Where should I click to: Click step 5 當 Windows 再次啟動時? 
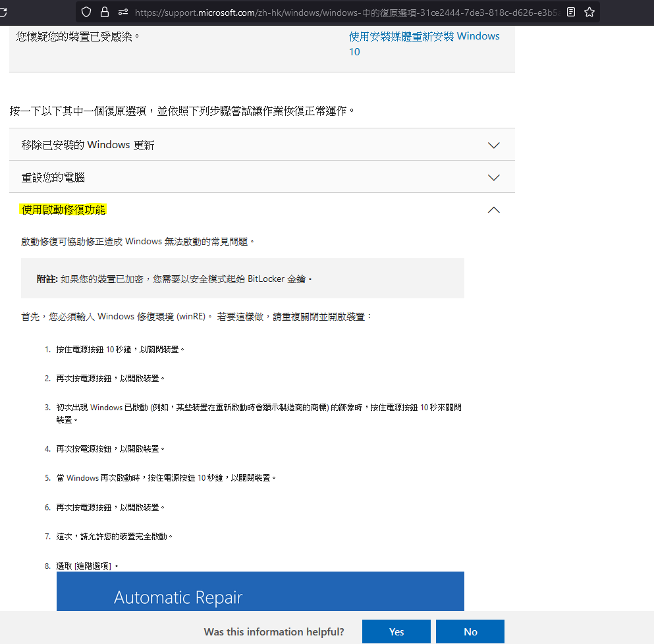click(166, 477)
